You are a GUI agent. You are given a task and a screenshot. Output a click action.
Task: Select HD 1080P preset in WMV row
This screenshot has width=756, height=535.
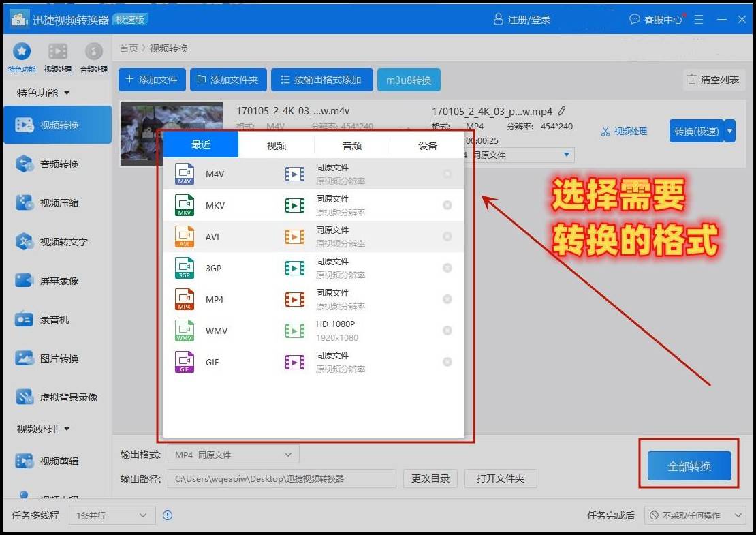click(x=322, y=331)
